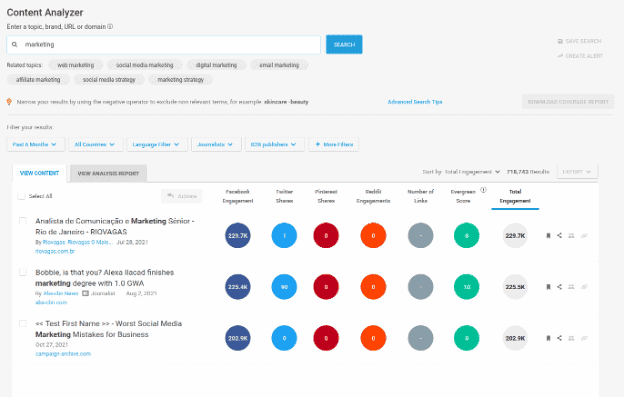
Task: Click the 229.7K Facebook engagement circle
Action: [x=238, y=236]
